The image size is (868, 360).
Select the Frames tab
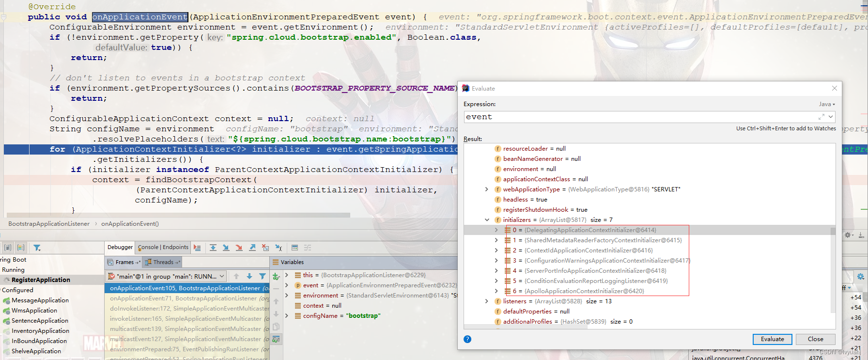124,262
